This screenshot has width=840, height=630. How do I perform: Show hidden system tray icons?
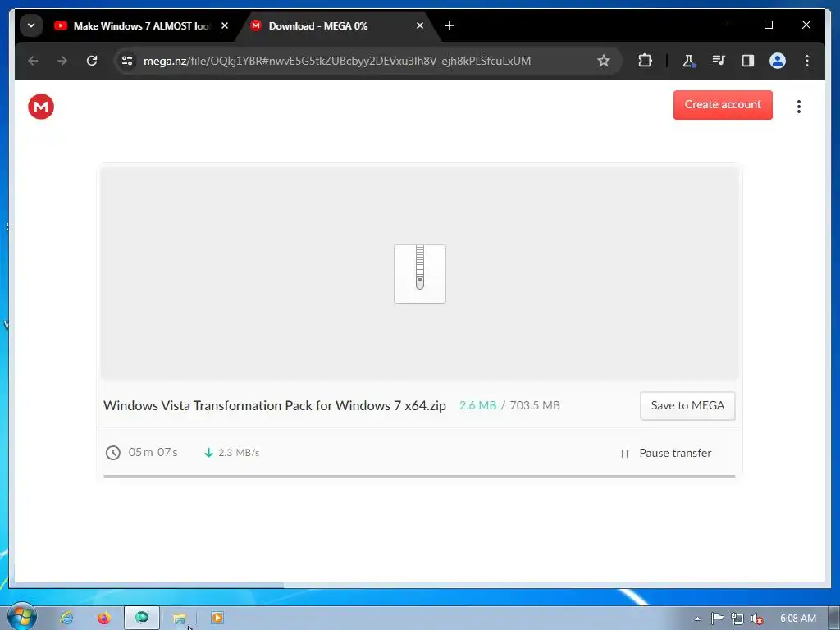[x=697, y=619]
